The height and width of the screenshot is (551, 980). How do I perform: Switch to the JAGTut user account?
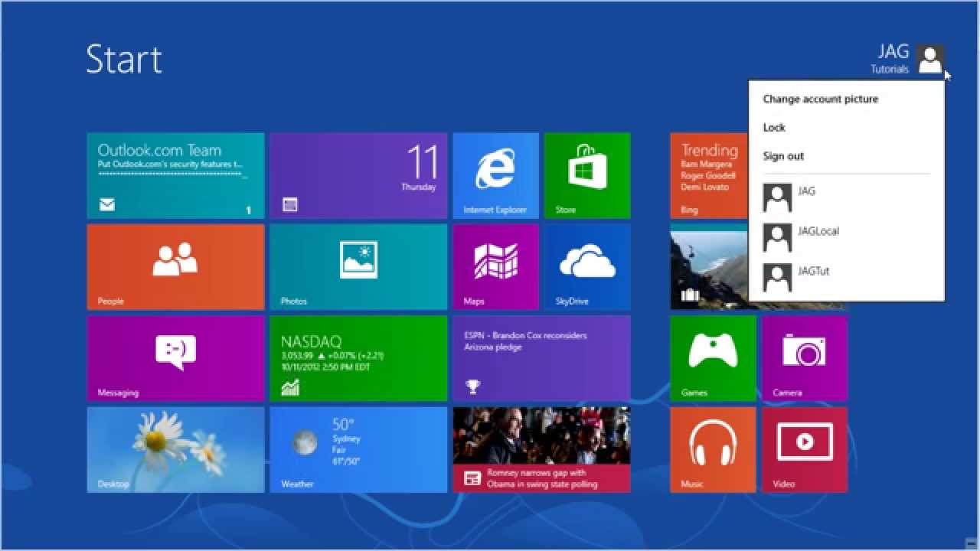tap(846, 277)
